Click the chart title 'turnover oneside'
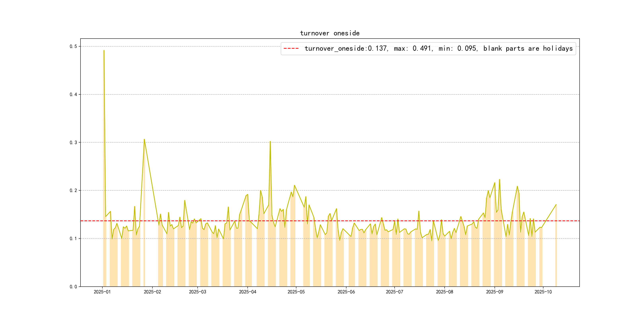 (x=330, y=33)
